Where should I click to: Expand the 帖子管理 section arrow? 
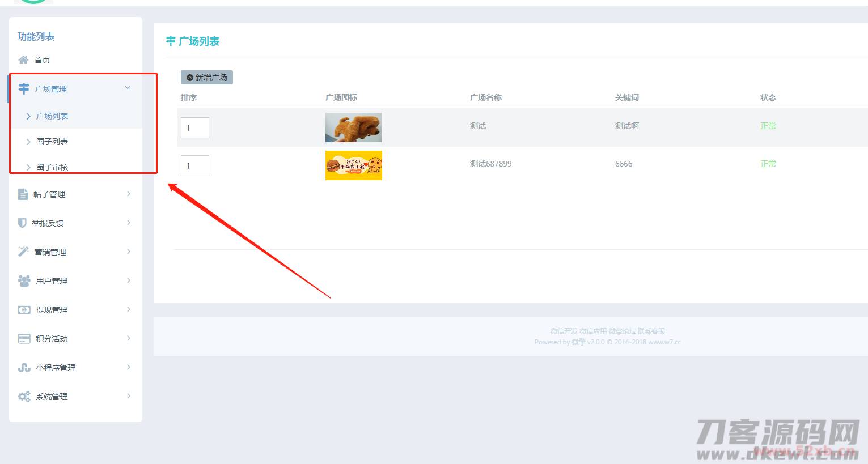129,194
